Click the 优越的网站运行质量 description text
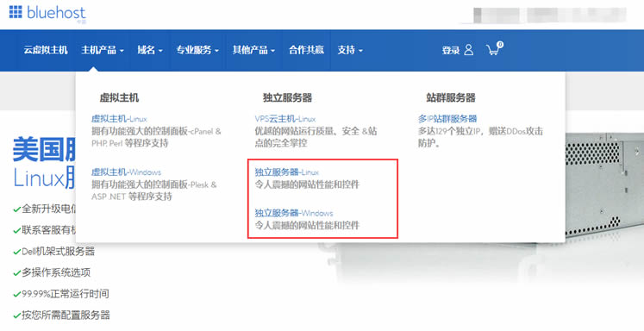The image size is (644, 331). [316, 137]
